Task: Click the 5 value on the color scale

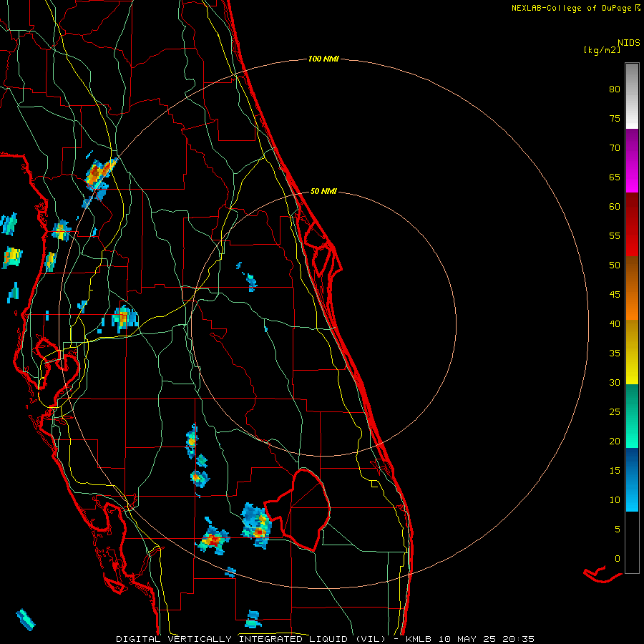Action: tap(618, 529)
